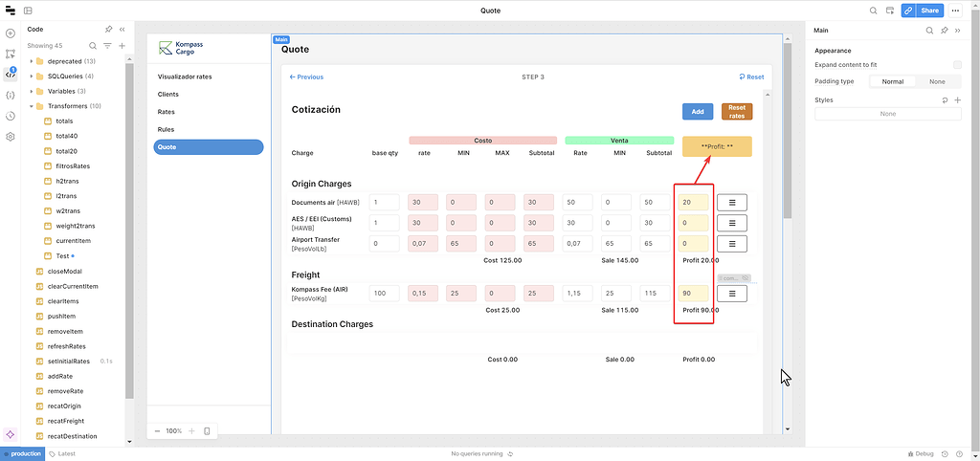The image size is (980, 461).
Task: Open row menu for AES / EEI Customs
Action: point(732,223)
